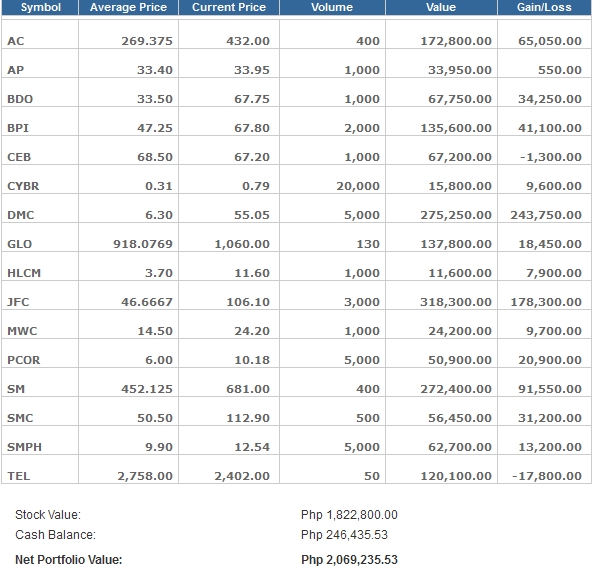Select BDO value 67,750.00
The image size is (596, 573).
[x=460, y=99]
